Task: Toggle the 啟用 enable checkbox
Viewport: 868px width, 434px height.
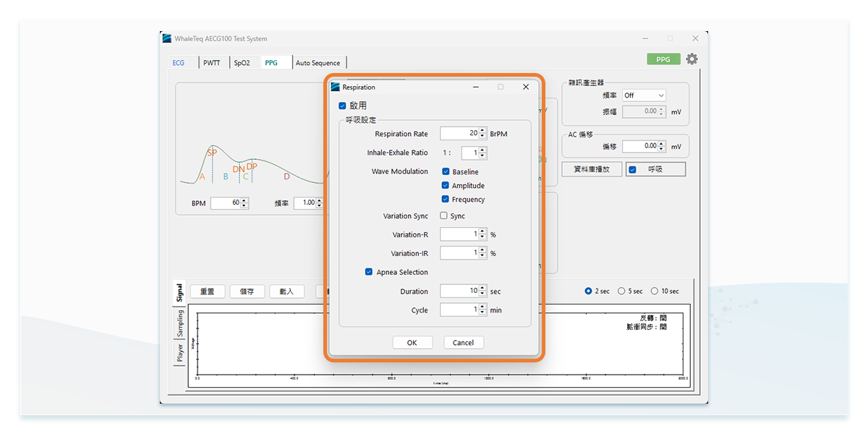Action: point(342,106)
